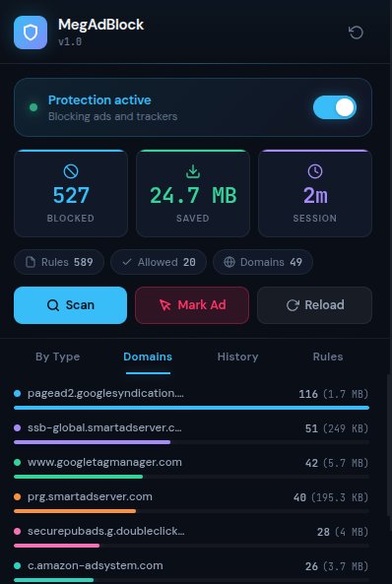
Task: Click the cursor icon on Mark Ad button
Action: 164,305
